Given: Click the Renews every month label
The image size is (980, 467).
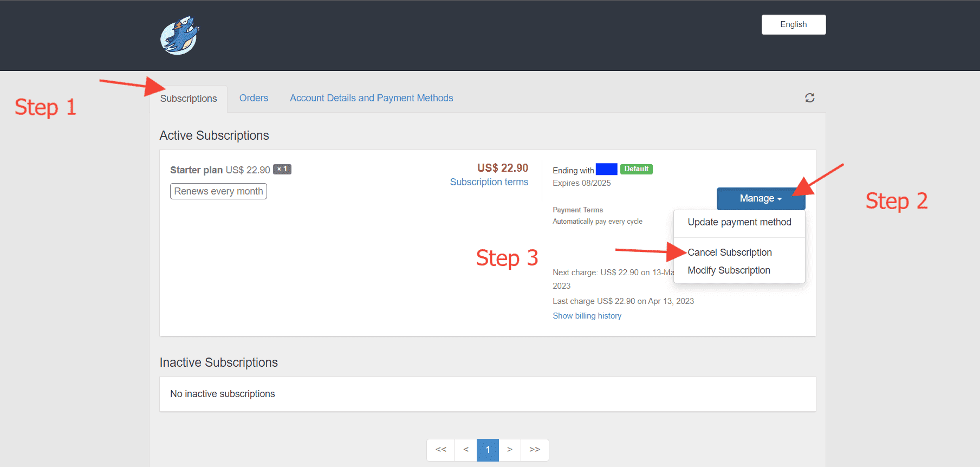Looking at the screenshot, I should [x=218, y=191].
